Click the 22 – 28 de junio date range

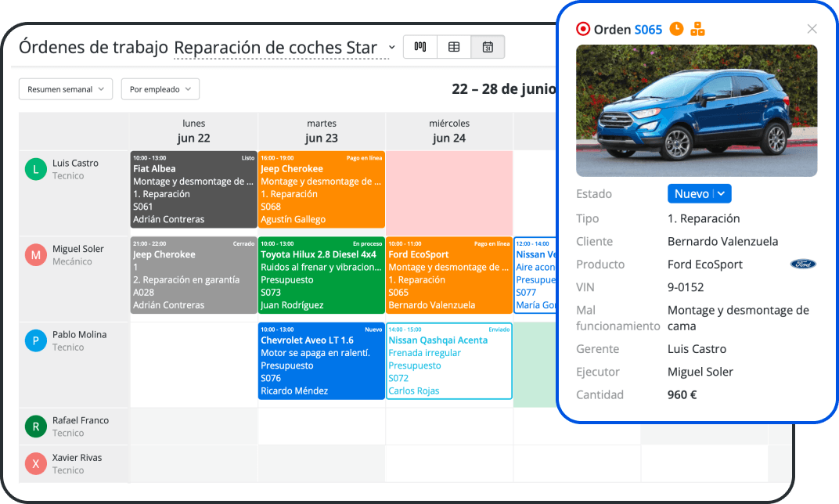tap(503, 88)
